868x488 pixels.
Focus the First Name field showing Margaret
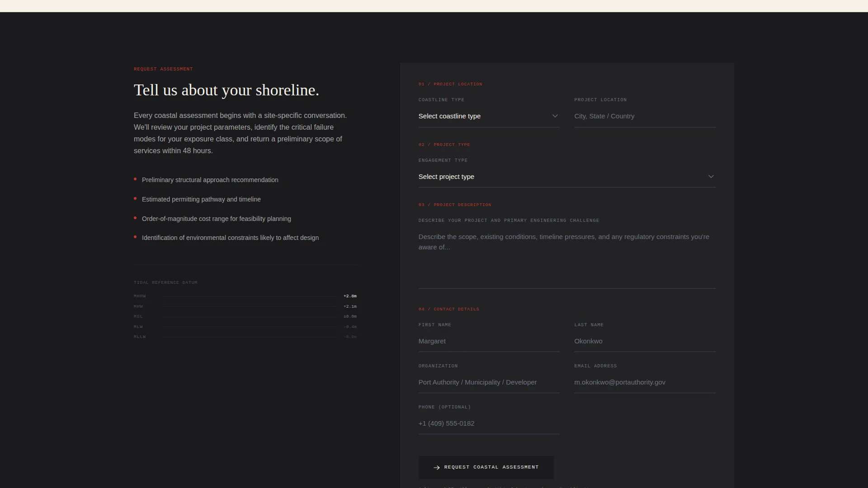[x=489, y=341]
